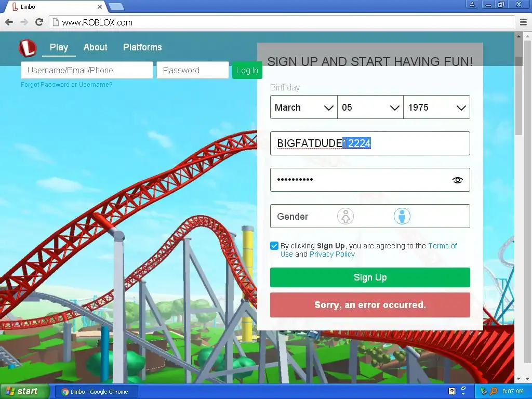Click the red L logo icon

[28, 48]
